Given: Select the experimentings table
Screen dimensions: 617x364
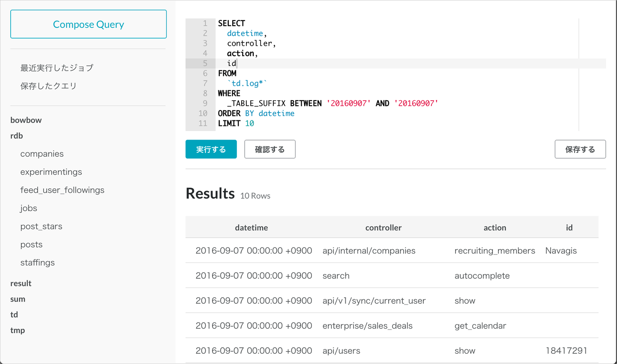Looking at the screenshot, I should [x=51, y=172].
